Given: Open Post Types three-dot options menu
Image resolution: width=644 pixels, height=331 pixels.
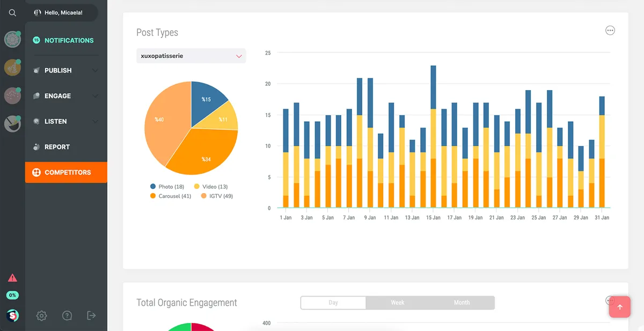Looking at the screenshot, I should coord(610,31).
